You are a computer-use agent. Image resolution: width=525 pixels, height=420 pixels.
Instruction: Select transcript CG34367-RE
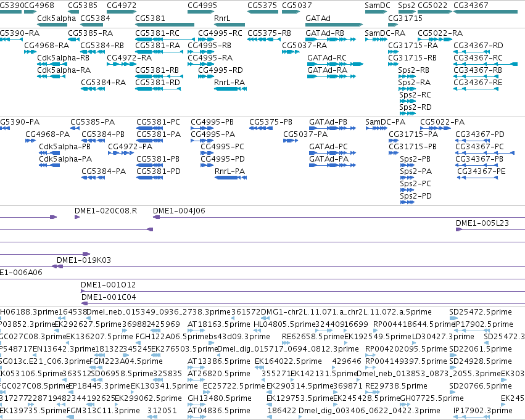point(476,89)
